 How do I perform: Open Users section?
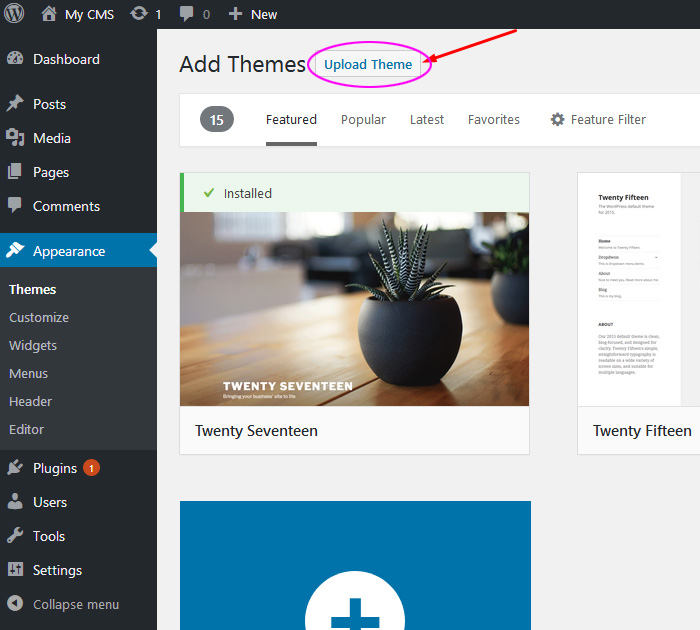[50, 502]
